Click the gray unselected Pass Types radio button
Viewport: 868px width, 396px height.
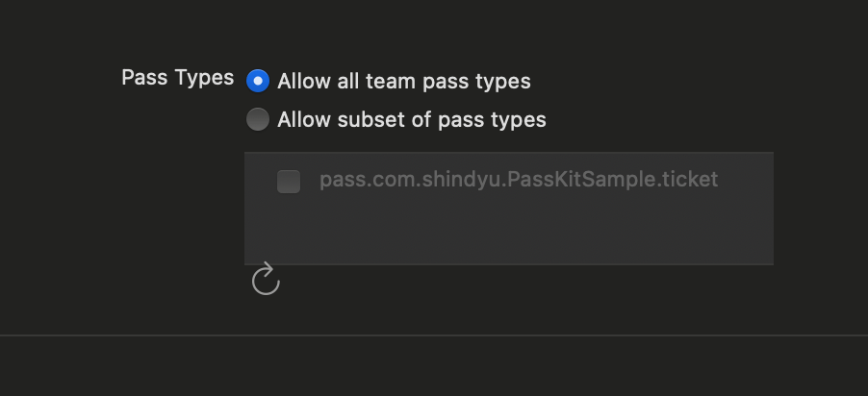pyautogui.click(x=258, y=119)
